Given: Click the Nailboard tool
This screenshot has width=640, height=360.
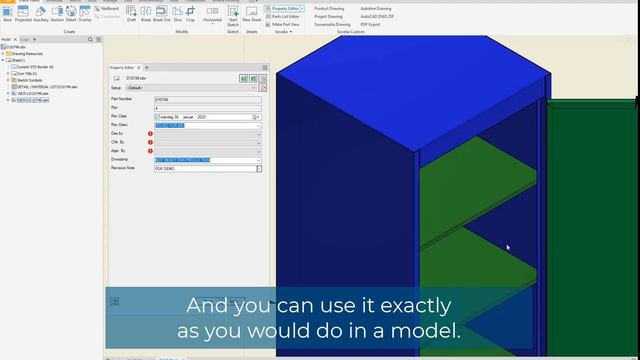Looking at the screenshot, I should [x=107, y=9].
